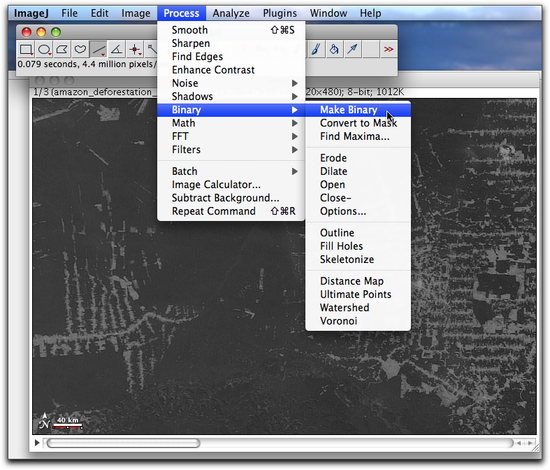Click Make Binary in submenu
Screen dimensions: 550x470
(x=358, y=110)
